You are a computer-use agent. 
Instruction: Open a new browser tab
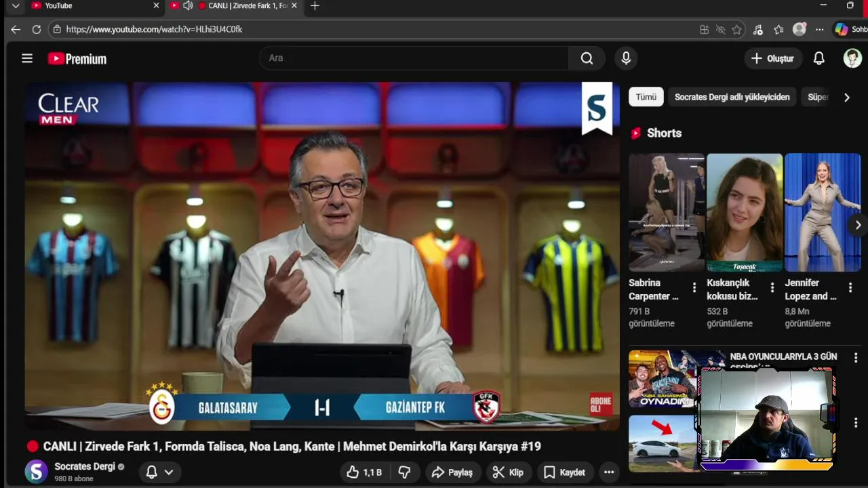pos(315,5)
